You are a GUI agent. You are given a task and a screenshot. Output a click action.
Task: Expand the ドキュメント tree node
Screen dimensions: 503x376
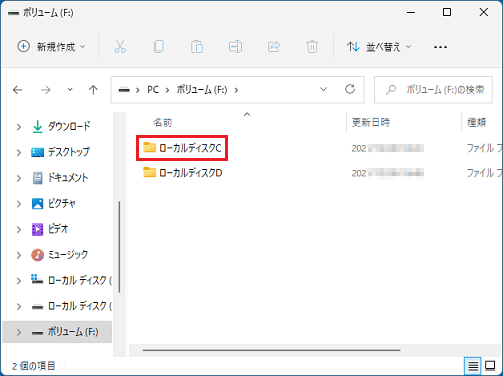[19, 178]
